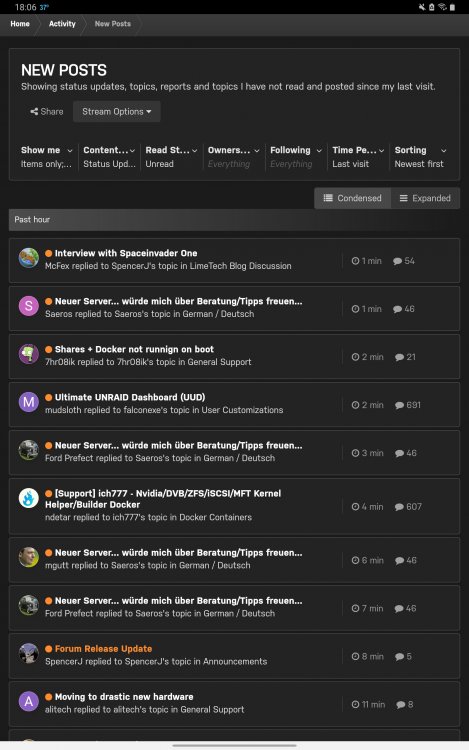
Task: Open ndetar avatar on ich777 Support row
Action: [29, 498]
